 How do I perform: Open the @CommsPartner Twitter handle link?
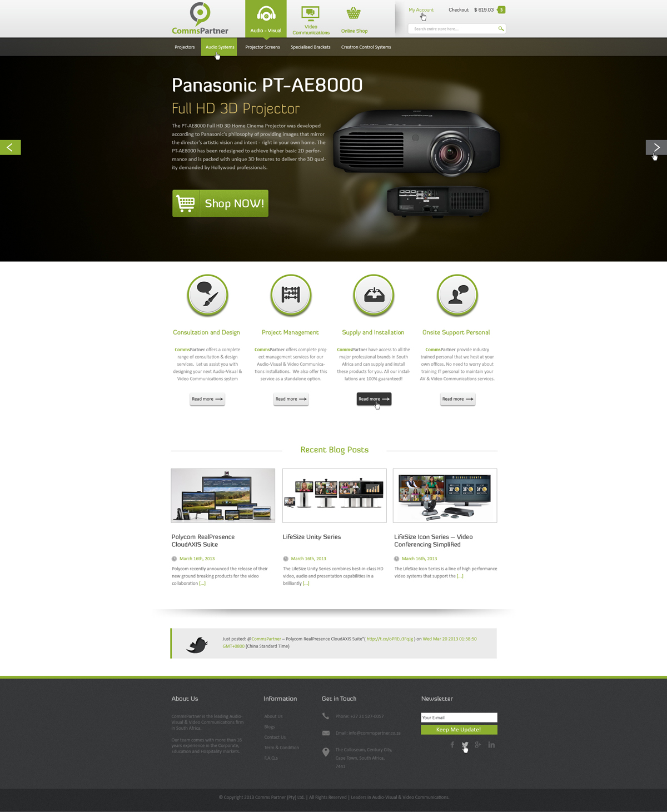click(266, 639)
